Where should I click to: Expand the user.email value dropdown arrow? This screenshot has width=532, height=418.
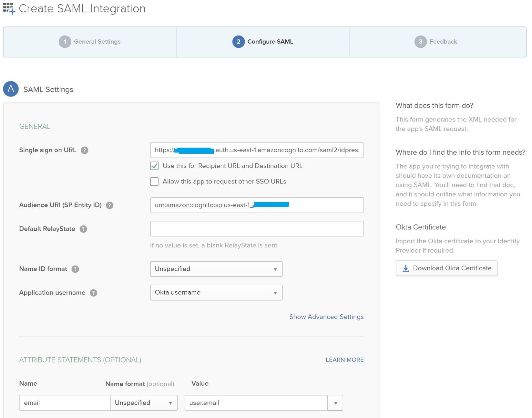pos(335,403)
